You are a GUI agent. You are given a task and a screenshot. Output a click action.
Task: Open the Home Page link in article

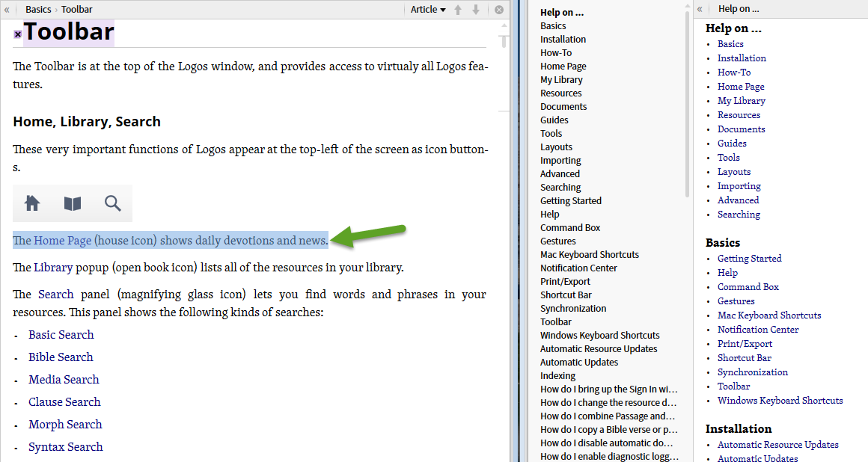(x=63, y=241)
